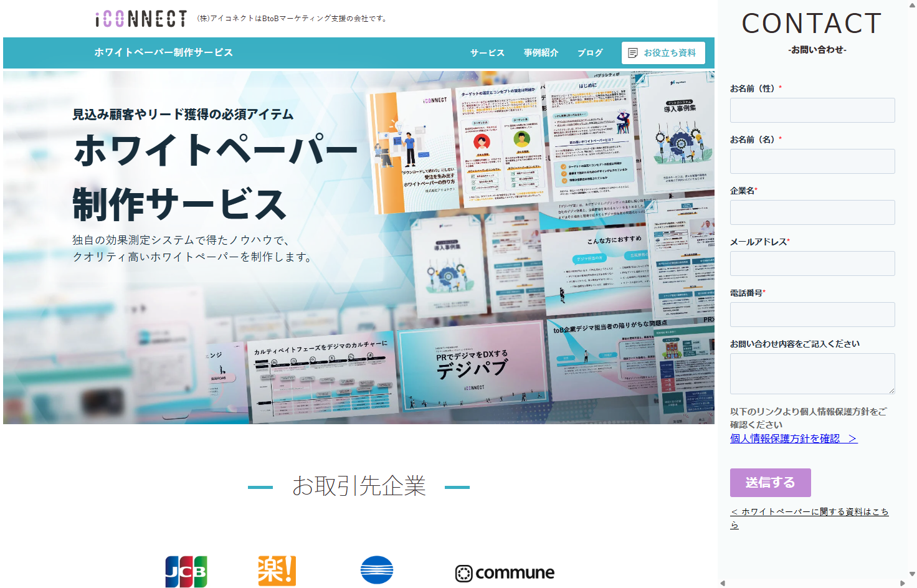Click the iCONNECT logo in the header
The height and width of the screenshot is (588, 917).
(x=138, y=18)
